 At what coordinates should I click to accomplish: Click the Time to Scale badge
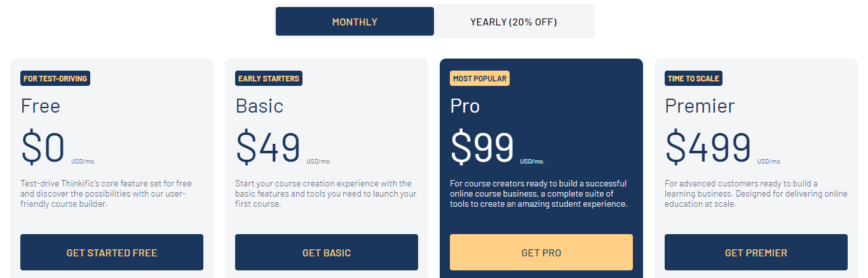coord(693,79)
